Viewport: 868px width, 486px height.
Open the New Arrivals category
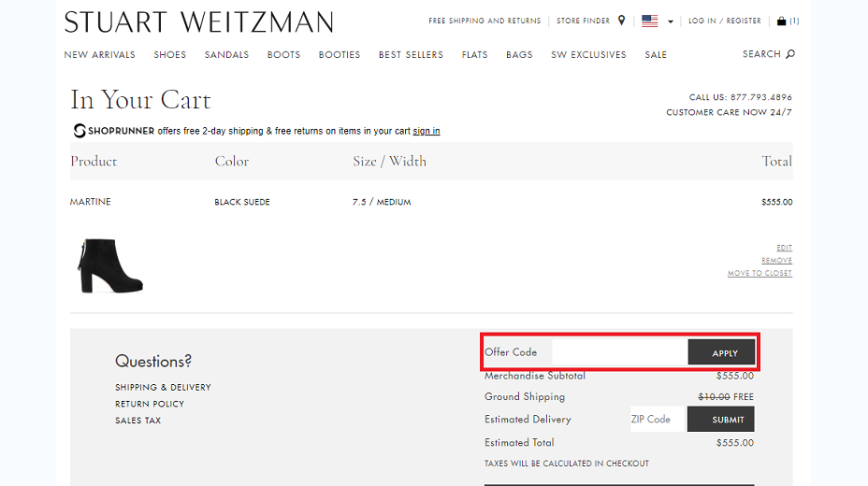point(100,55)
